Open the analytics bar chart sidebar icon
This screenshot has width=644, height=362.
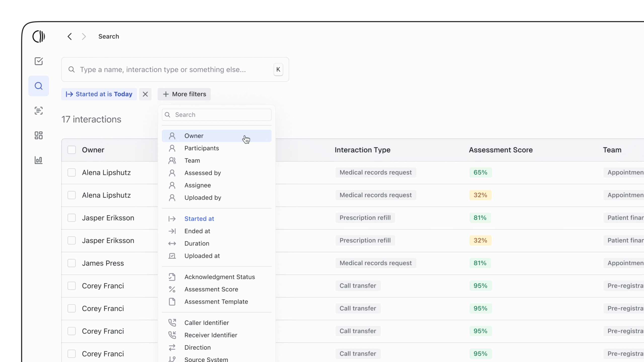point(38,160)
